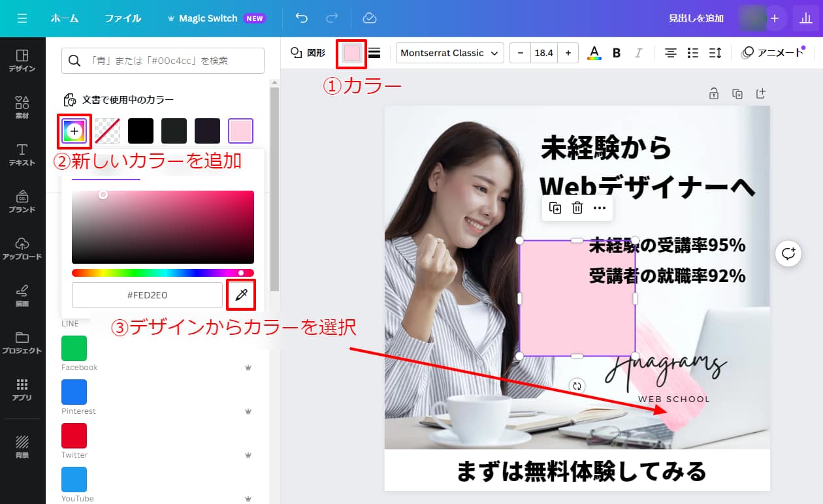This screenshot has width=823, height=504.
Task: Open the 素材 sidebar tab
Action: 22,107
